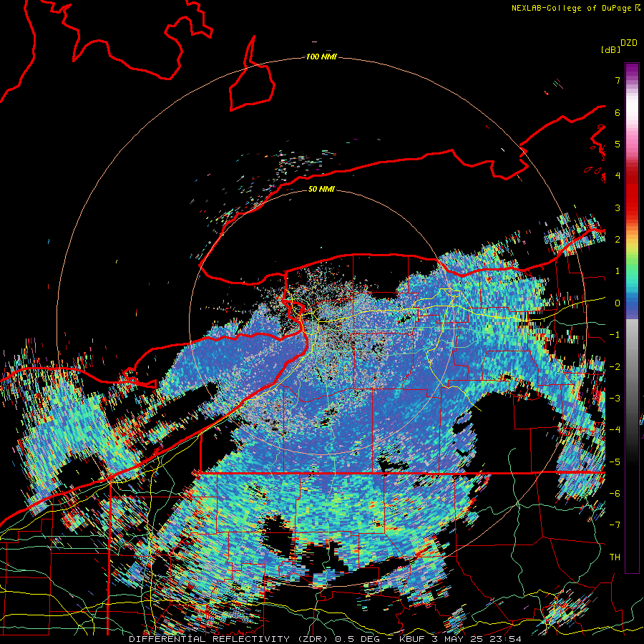Click the 4 value on the color scale
Image resolution: width=644 pixels, height=644 pixels.
(618, 176)
